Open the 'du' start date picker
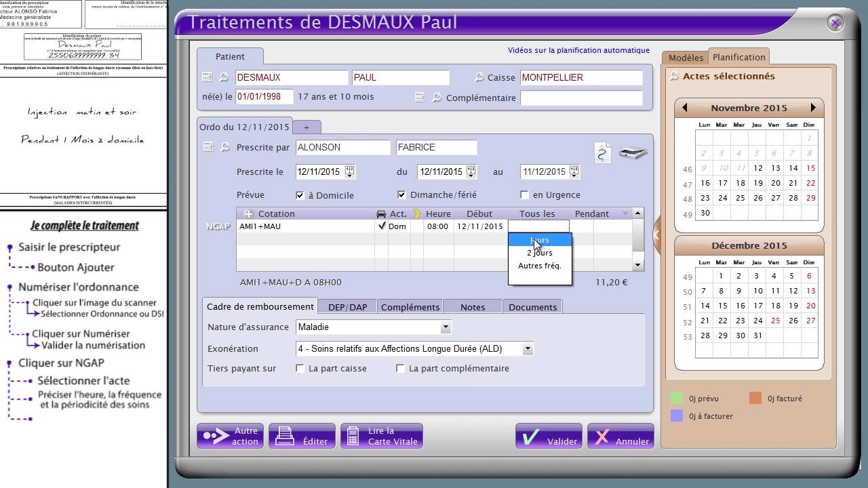 tap(471, 171)
